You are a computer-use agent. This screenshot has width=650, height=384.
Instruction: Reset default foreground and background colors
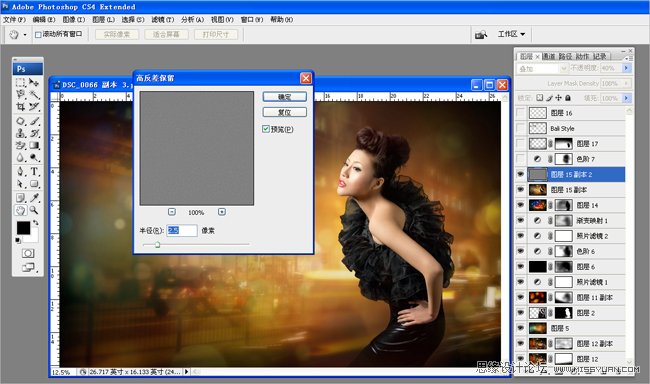tap(18, 240)
